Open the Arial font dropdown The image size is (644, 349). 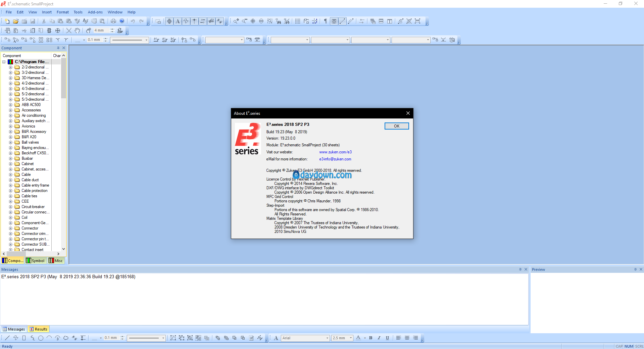(327, 338)
